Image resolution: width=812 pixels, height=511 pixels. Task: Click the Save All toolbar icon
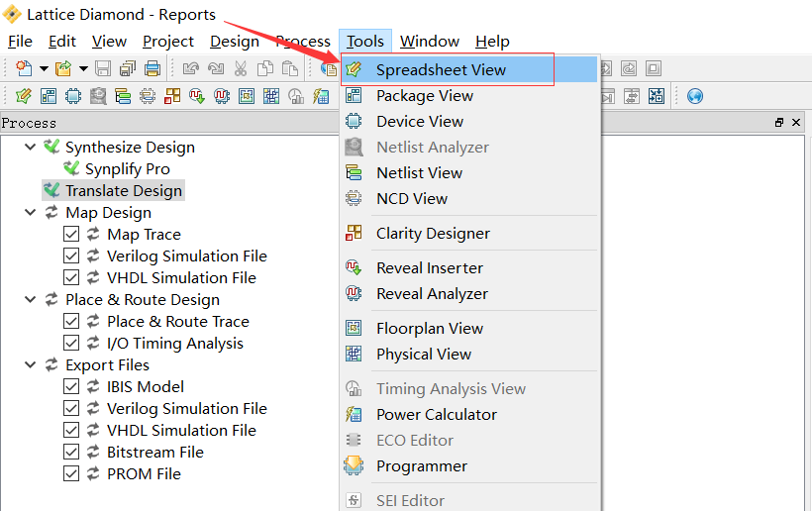pyautogui.click(x=128, y=68)
